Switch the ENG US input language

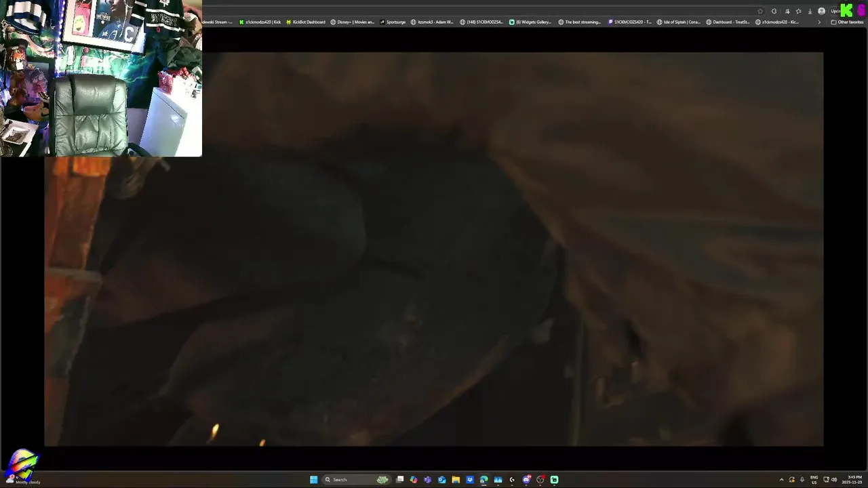(814, 480)
